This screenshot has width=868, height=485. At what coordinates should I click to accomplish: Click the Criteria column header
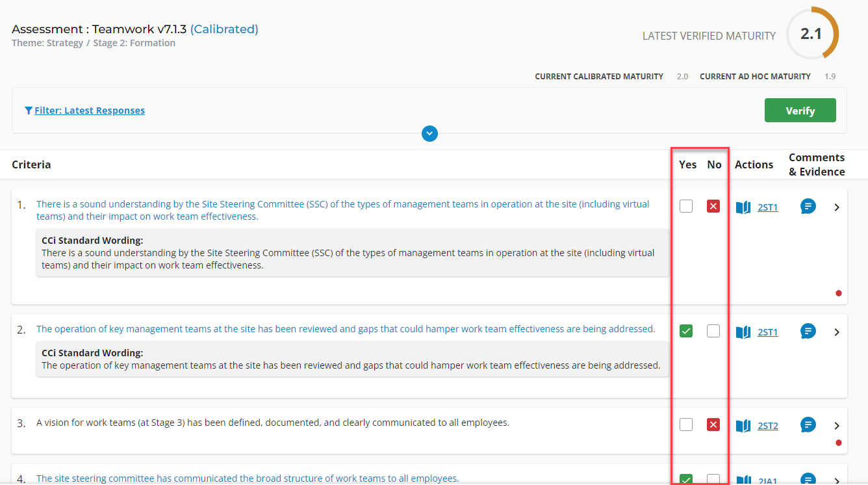(31, 164)
